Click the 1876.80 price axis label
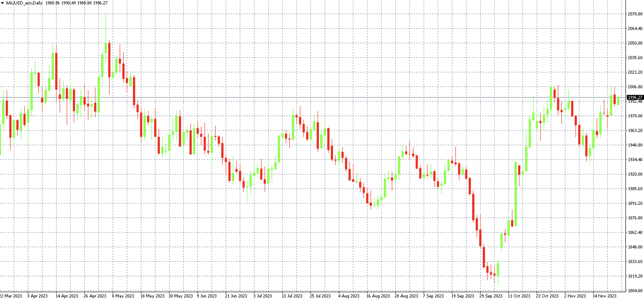 pyautogui.click(x=635, y=218)
